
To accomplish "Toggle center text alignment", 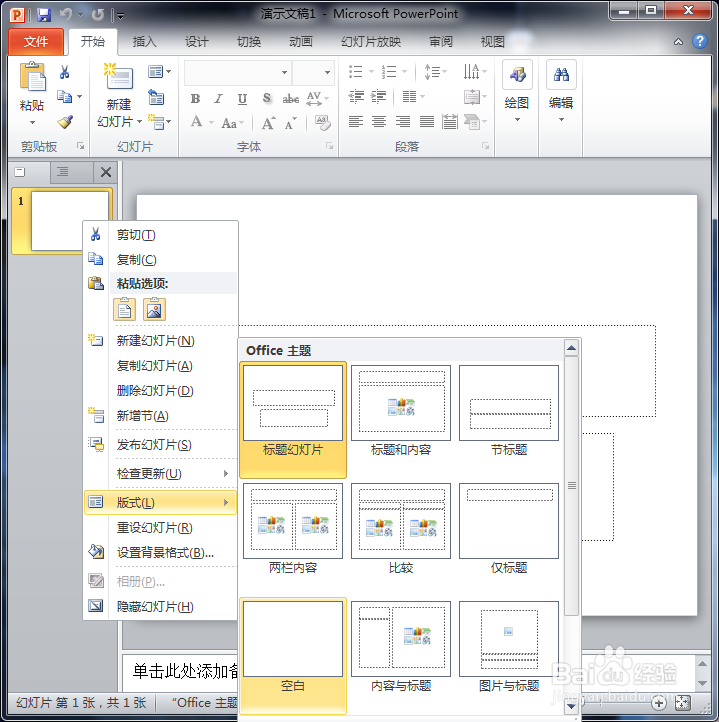I will click(x=379, y=122).
